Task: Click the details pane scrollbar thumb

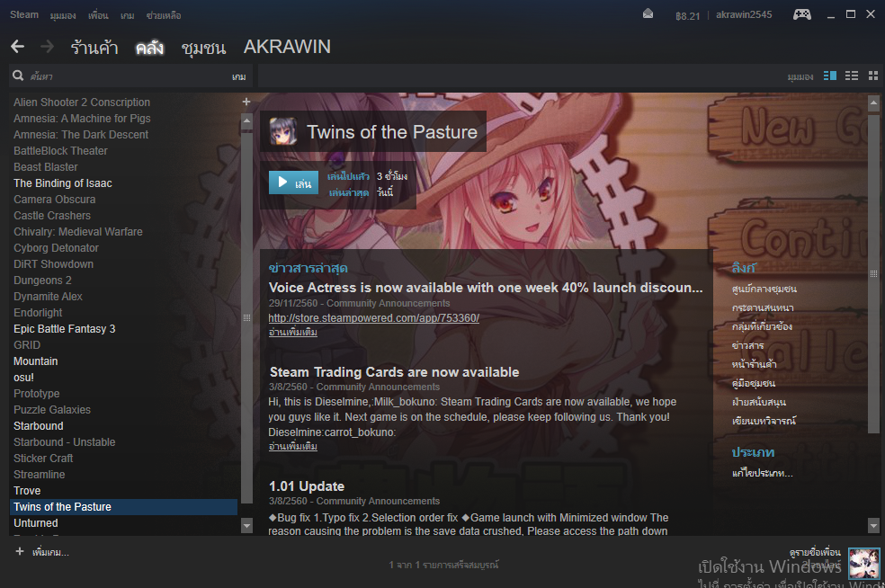Action: (x=873, y=273)
